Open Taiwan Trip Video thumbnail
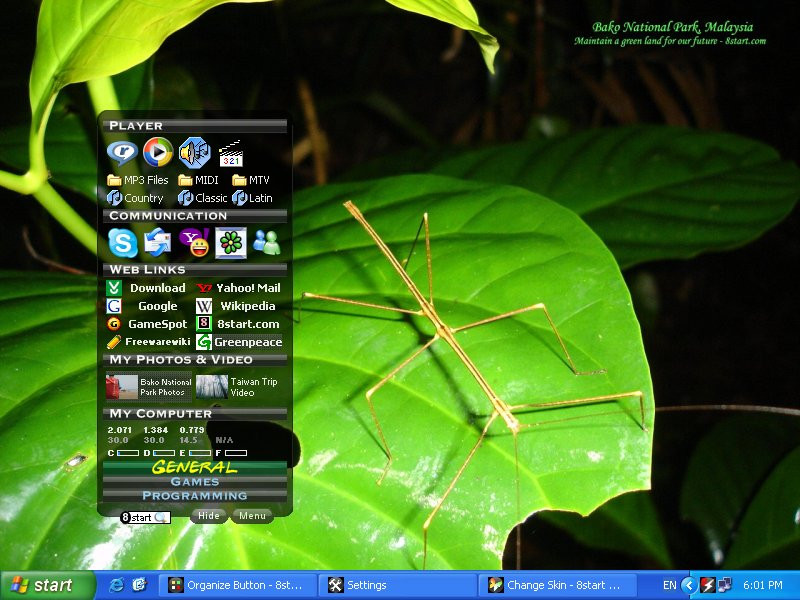 (237, 387)
